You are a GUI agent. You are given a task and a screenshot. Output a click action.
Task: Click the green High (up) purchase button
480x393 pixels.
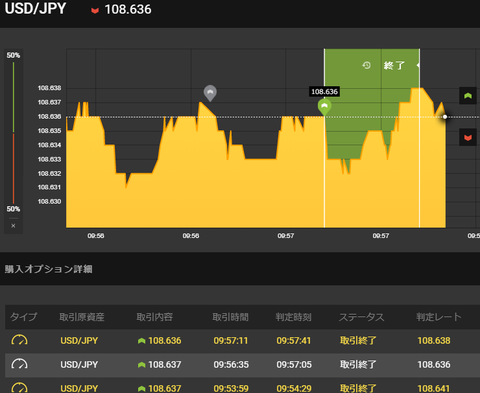tap(468, 96)
